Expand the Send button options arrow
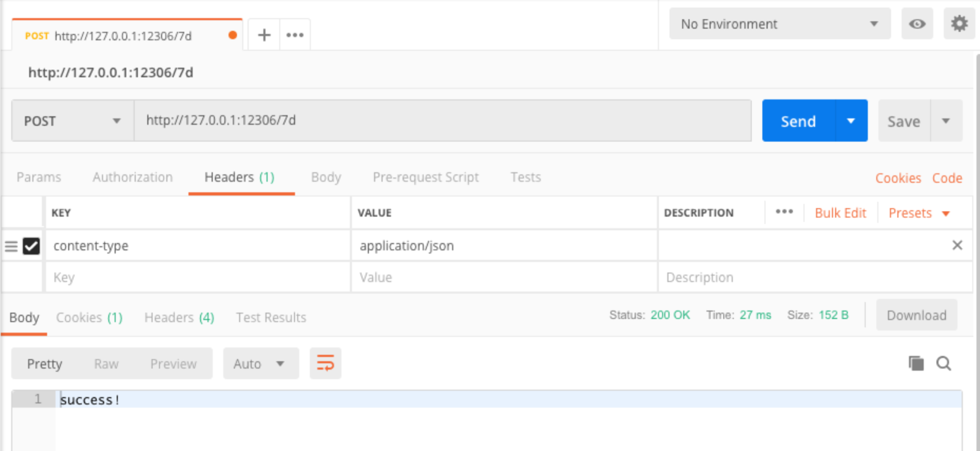The image size is (980, 451). pos(851,121)
